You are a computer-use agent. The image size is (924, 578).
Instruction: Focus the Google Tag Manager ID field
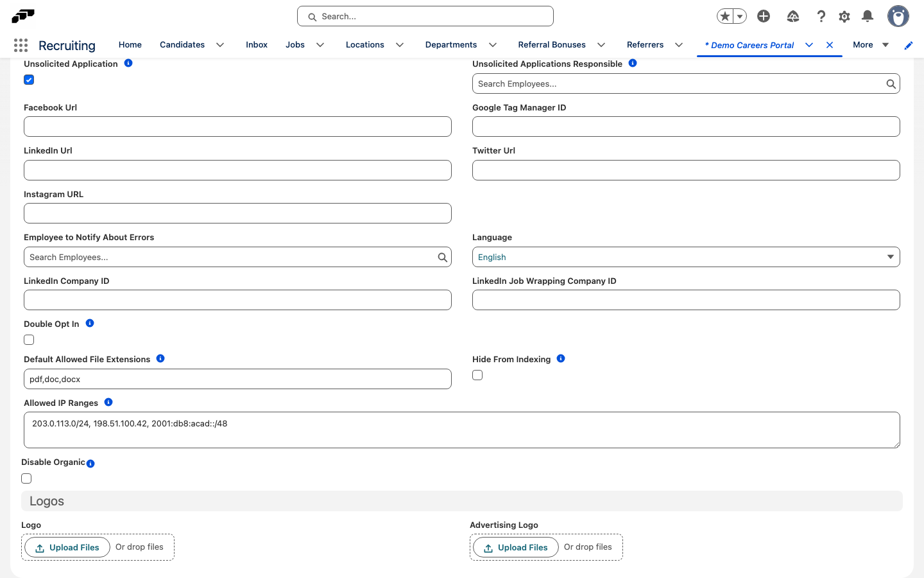click(x=686, y=127)
